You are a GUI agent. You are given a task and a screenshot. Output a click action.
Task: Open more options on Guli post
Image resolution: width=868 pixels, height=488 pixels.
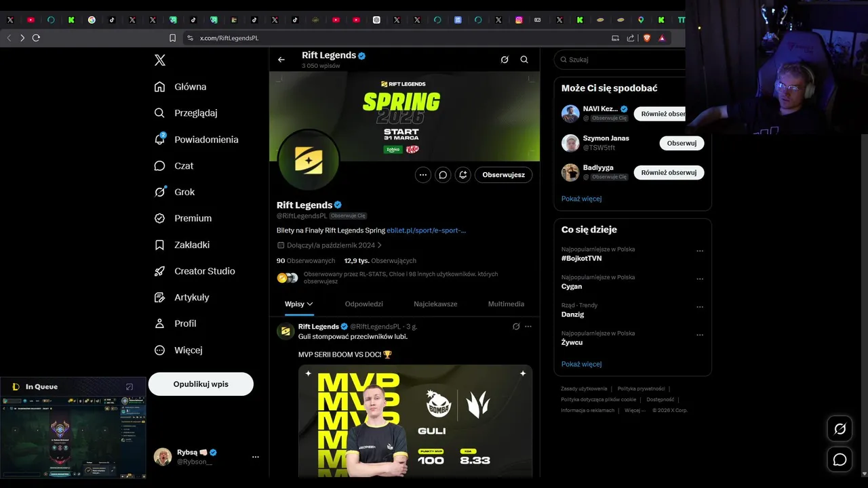(528, 327)
